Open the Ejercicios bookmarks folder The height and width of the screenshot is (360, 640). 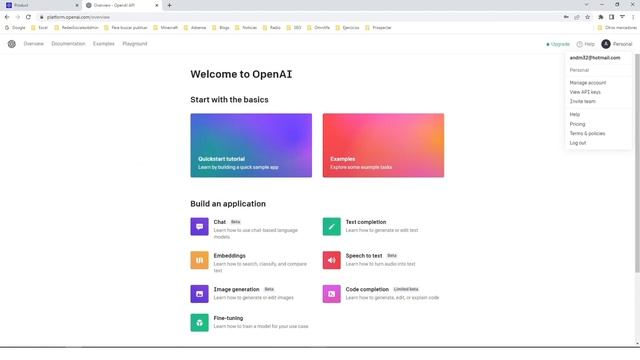click(348, 28)
